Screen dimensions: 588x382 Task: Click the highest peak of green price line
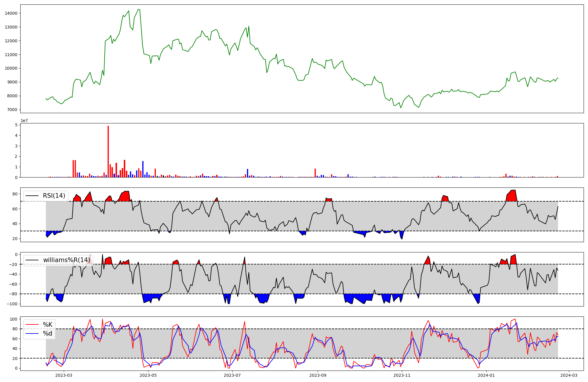coord(139,9)
